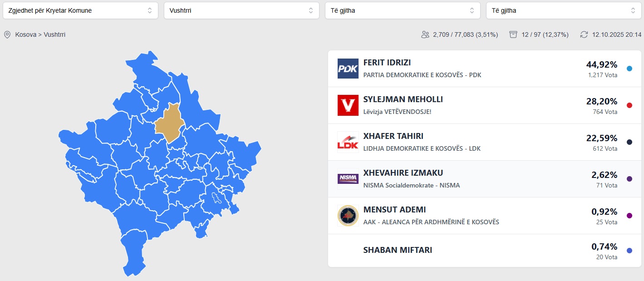The image size is (644, 281).
Task: Click the Vetëvendosje red logo
Action: pos(348,105)
